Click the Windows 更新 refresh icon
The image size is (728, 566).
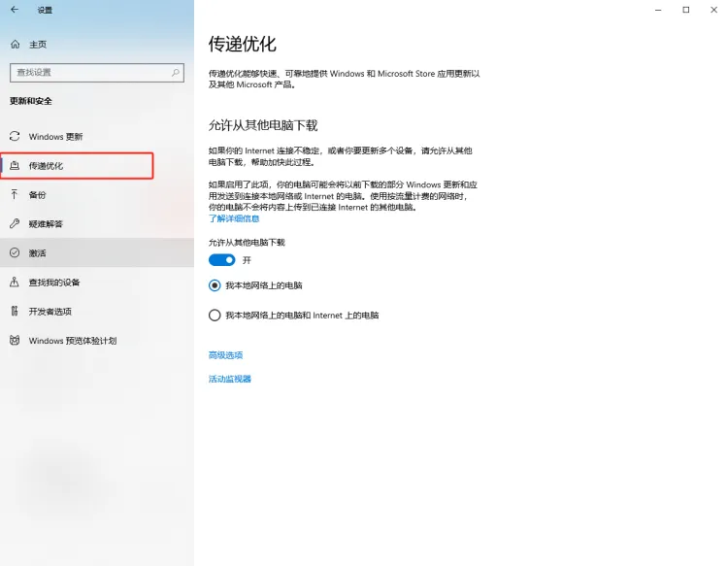tap(15, 136)
